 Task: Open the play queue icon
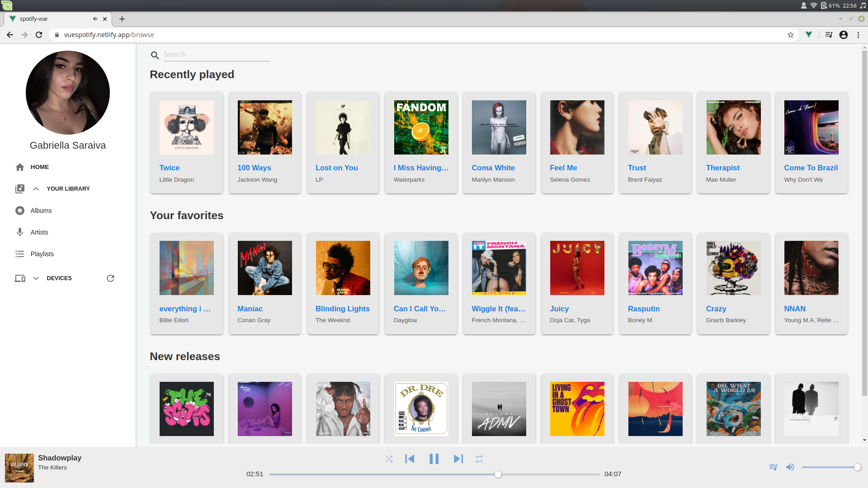pos(774,467)
